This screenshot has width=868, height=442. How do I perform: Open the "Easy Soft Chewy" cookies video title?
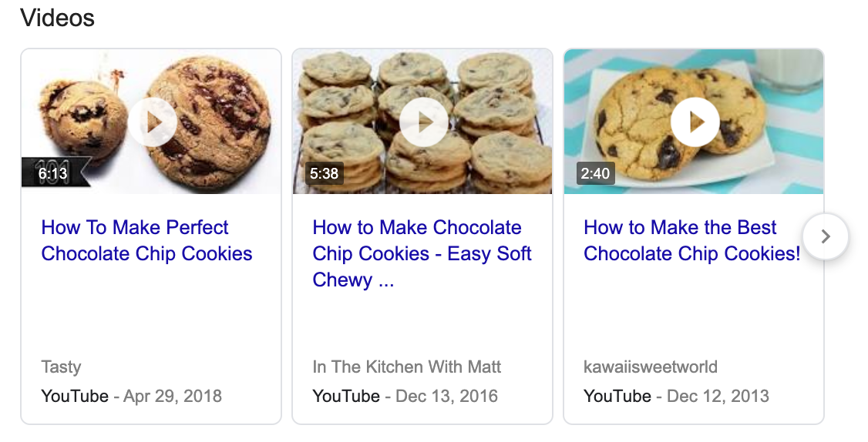[x=422, y=253]
